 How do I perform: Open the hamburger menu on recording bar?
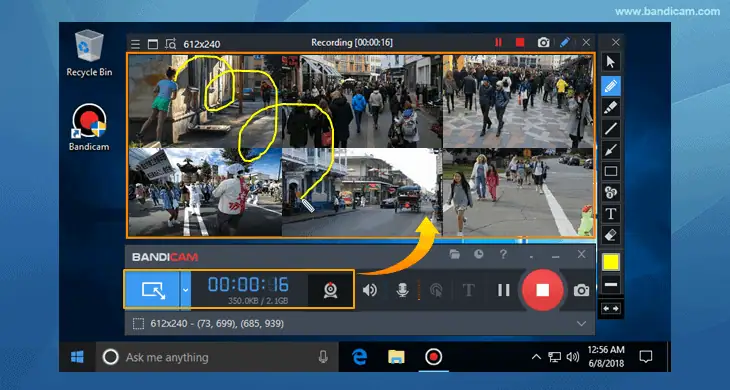click(x=135, y=44)
